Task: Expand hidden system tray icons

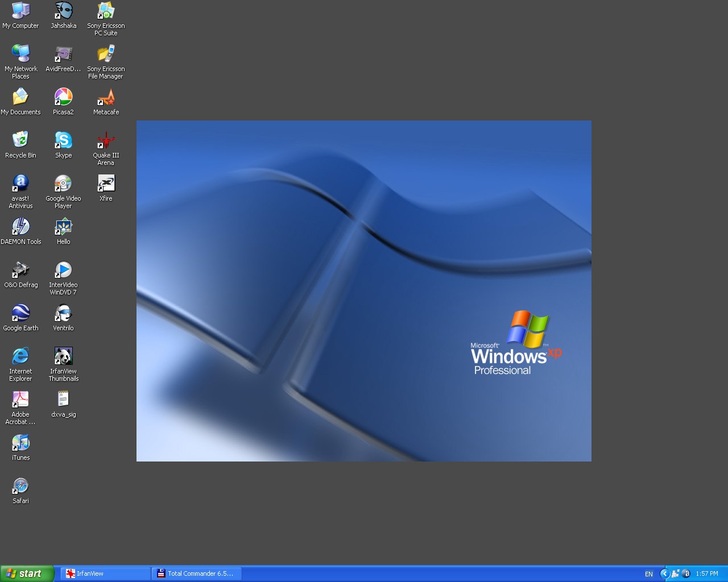Action: point(664,574)
